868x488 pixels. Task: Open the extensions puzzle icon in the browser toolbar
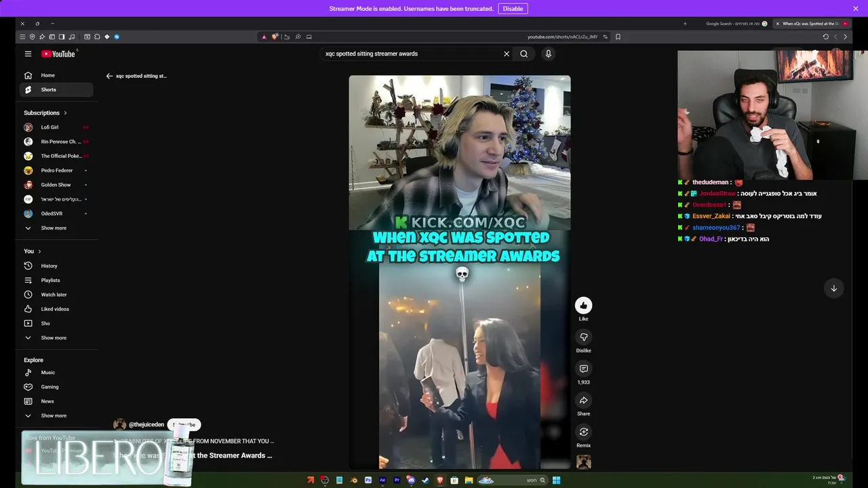pos(97,37)
